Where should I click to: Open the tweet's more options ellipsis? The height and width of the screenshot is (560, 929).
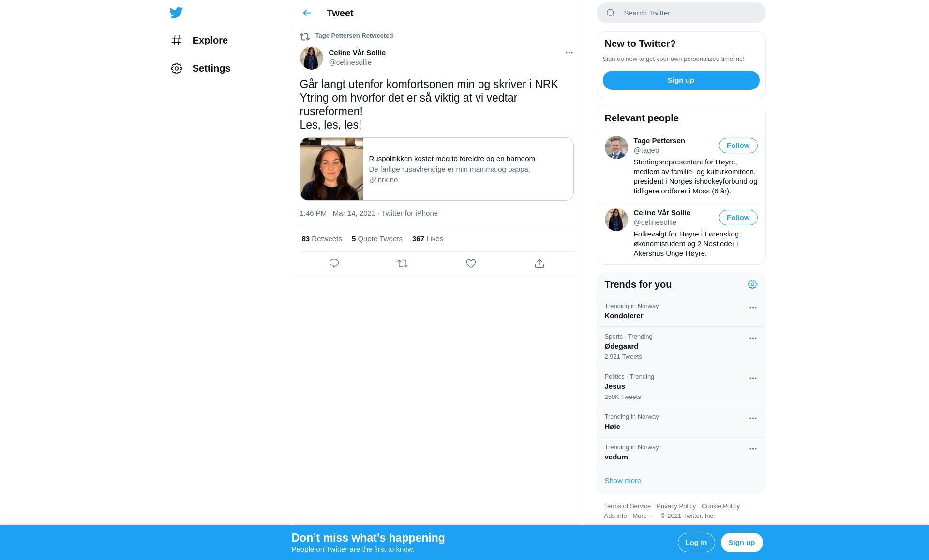coord(569,53)
